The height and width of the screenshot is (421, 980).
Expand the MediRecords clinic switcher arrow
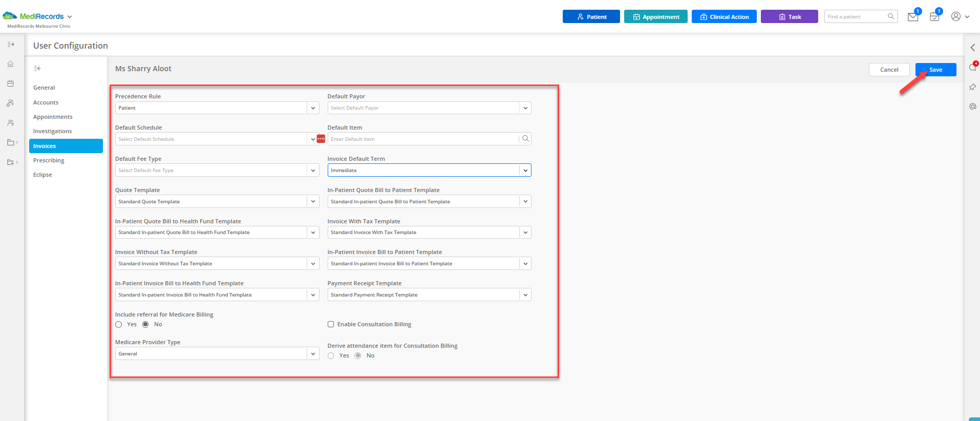coord(70,17)
